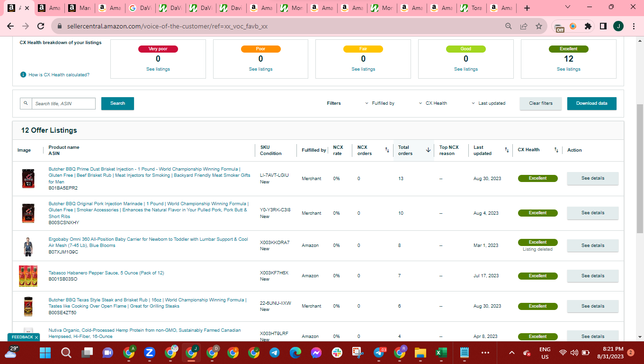Screen dimensions: 644x364
Task: Click the Butcher BBQ Prime Dust thumbnail
Action: (28, 179)
